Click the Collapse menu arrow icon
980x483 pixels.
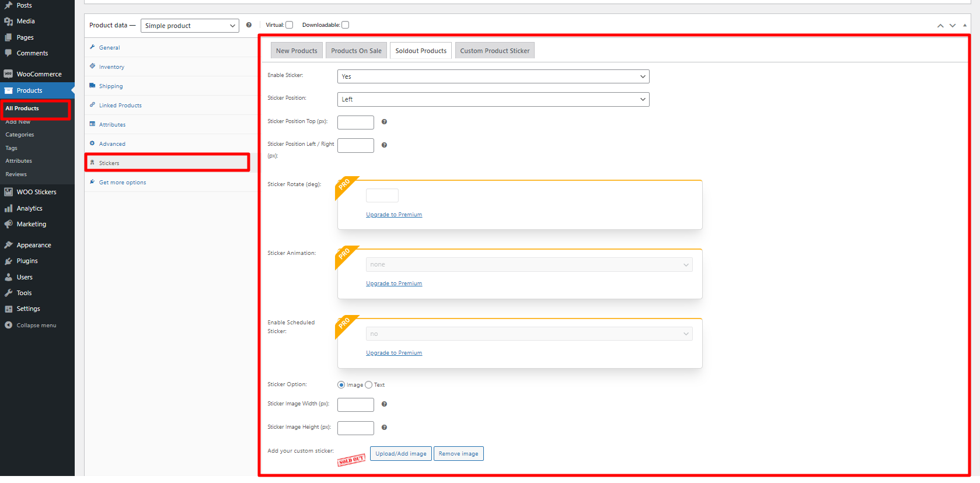coord(8,325)
